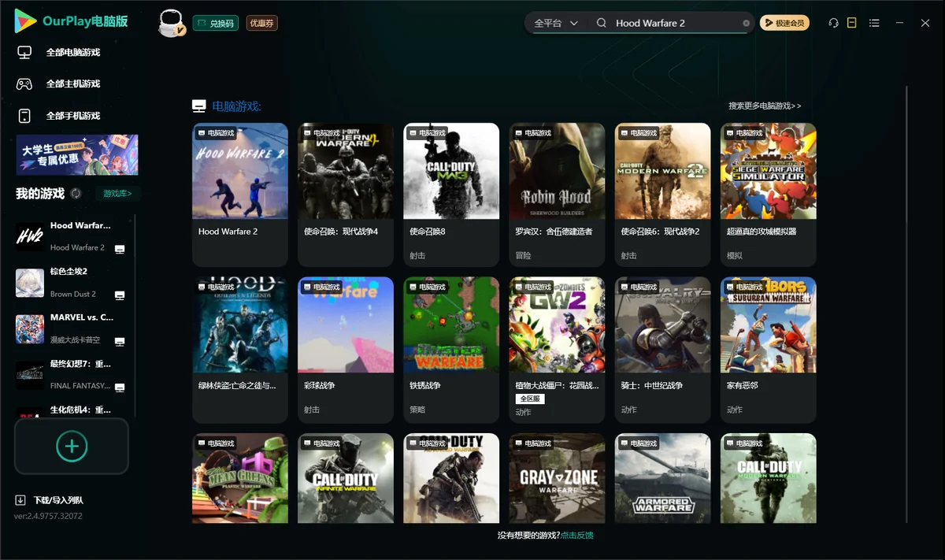Open the list menu icon in title bar
Viewport: 945px width, 560px height.
(874, 23)
